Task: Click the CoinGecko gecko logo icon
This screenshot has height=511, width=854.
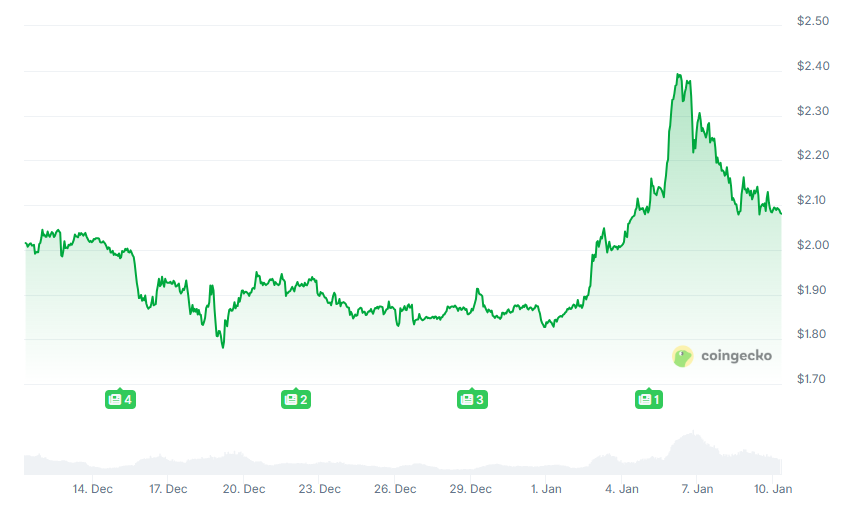Action: [x=683, y=356]
